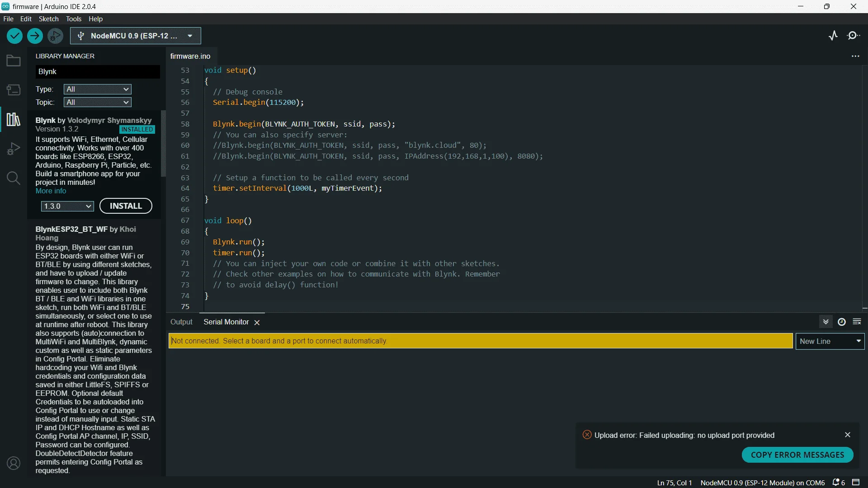The height and width of the screenshot is (488, 868).
Task: Toggle autoscroll in serial monitor
Action: [x=826, y=322]
